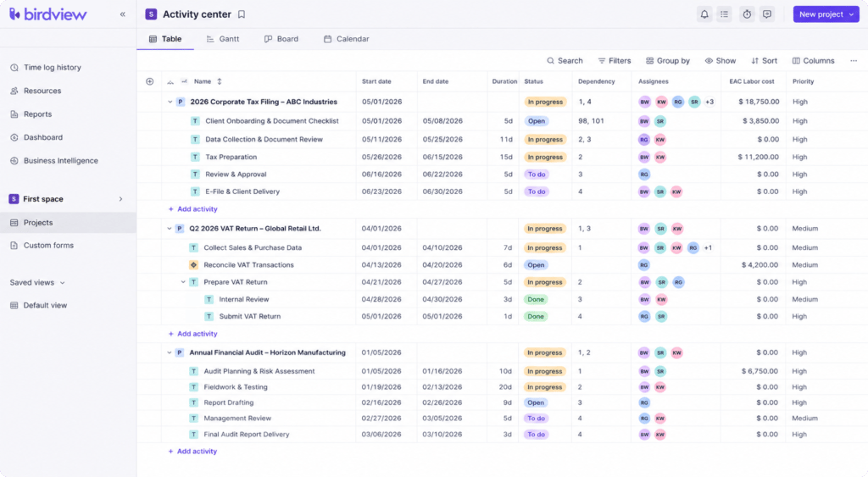Add activity under Corporate Tax Filing

coord(192,209)
